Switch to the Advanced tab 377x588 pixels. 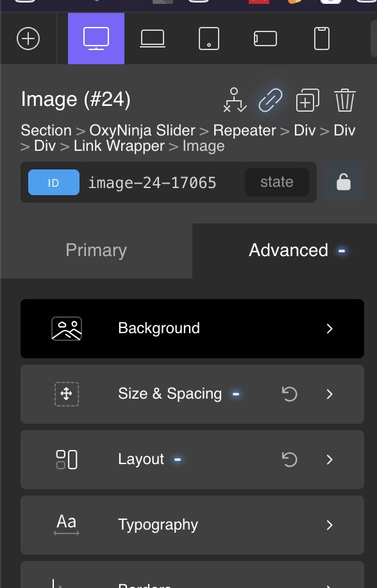(x=289, y=250)
